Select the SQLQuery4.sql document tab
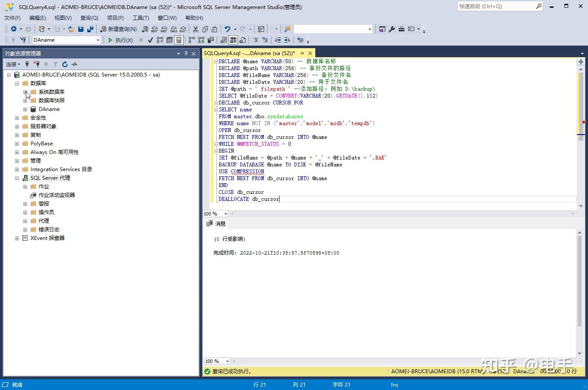Screen dimensions: 588x390 249,53
